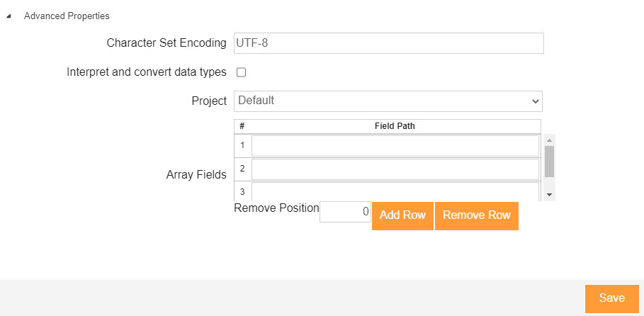Save the advanced properties settings
The height and width of the screenshot is (316, 644).
click(x=611, y=298)
